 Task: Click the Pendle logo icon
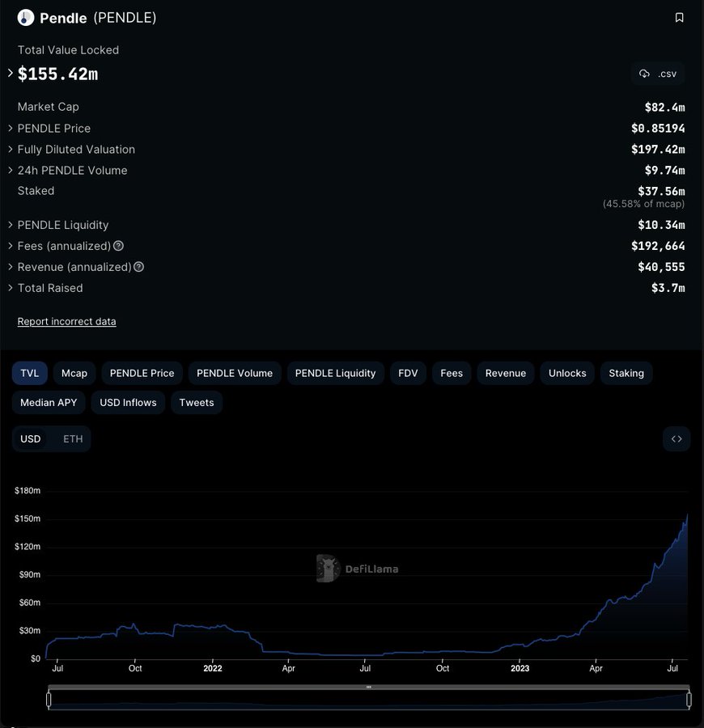(x=26, y=18)
